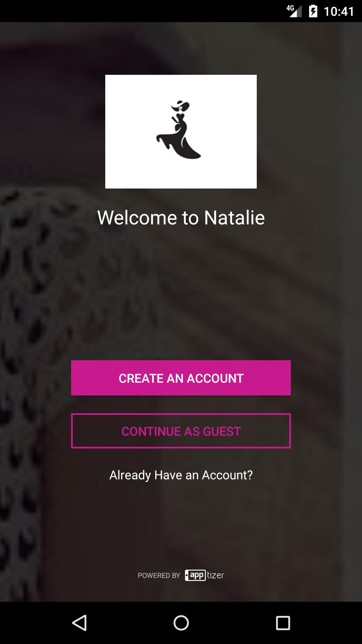The width and height of the screenshot is (362, 644).
Task: Tap the app box in the apptizer logo
Action: (x=195, y=575)
